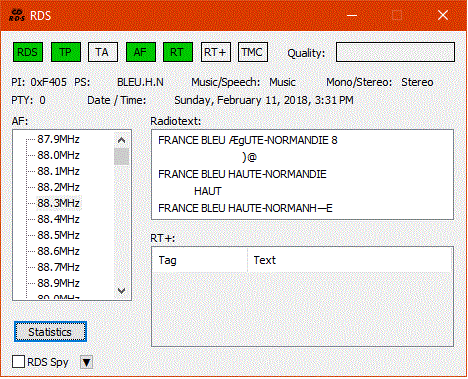Select 88.7MHz in the AF list

pos(58,267)
